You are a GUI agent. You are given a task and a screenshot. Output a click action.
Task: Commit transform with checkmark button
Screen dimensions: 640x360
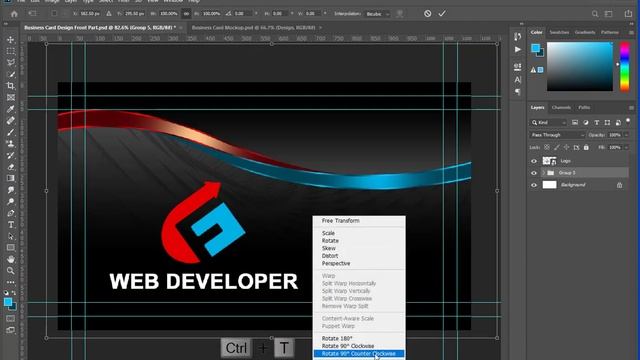442,14
